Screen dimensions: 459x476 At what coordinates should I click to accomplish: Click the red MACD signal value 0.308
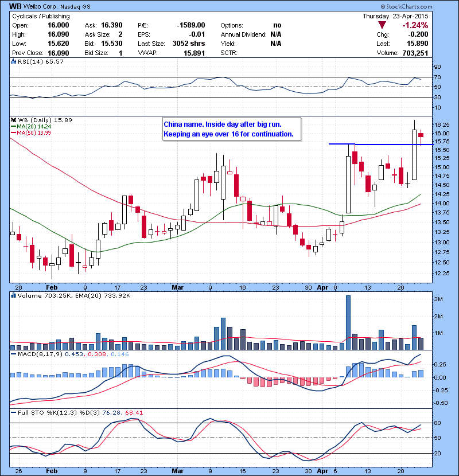(97, 354)
